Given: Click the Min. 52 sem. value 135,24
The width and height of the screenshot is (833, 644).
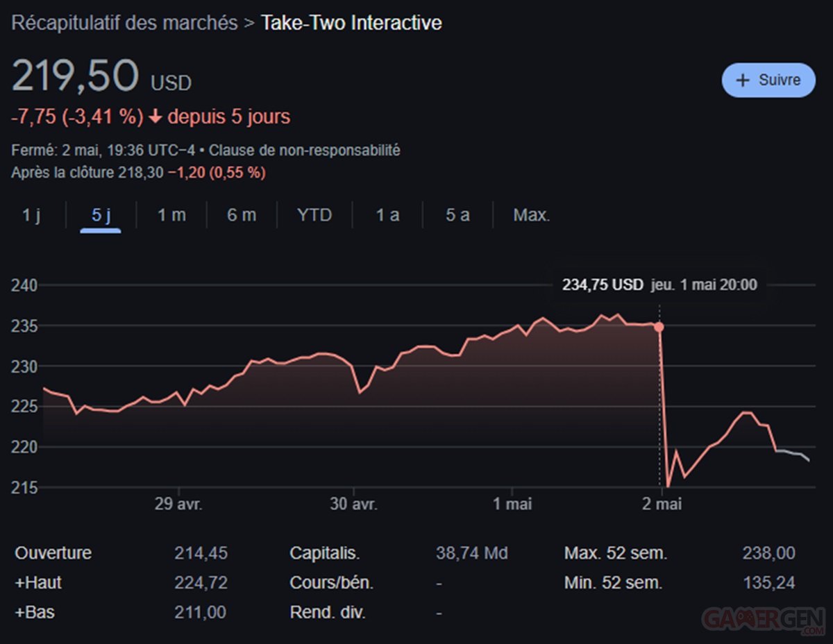Looking at the screenshot, I should (768, 583).
